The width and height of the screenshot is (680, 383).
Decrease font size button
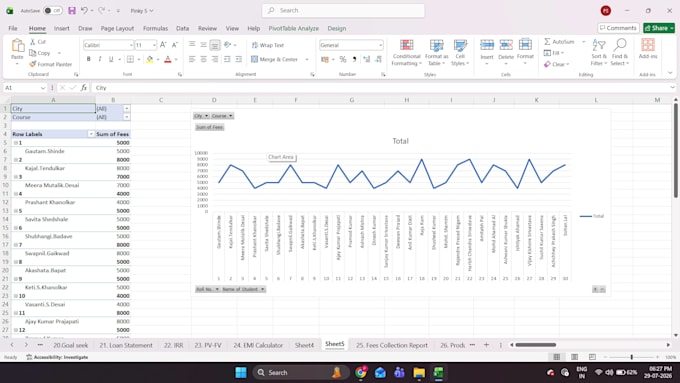point(175,45)
